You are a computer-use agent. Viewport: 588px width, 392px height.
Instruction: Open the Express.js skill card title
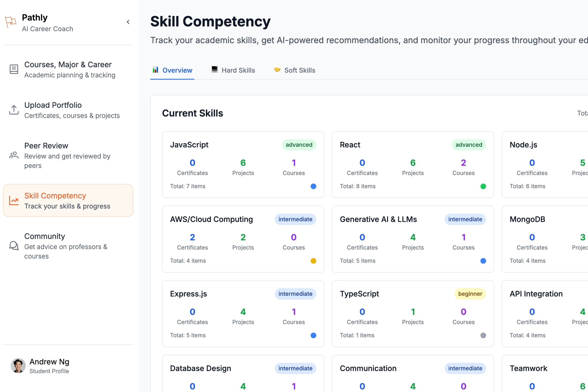tap(188, 294)
